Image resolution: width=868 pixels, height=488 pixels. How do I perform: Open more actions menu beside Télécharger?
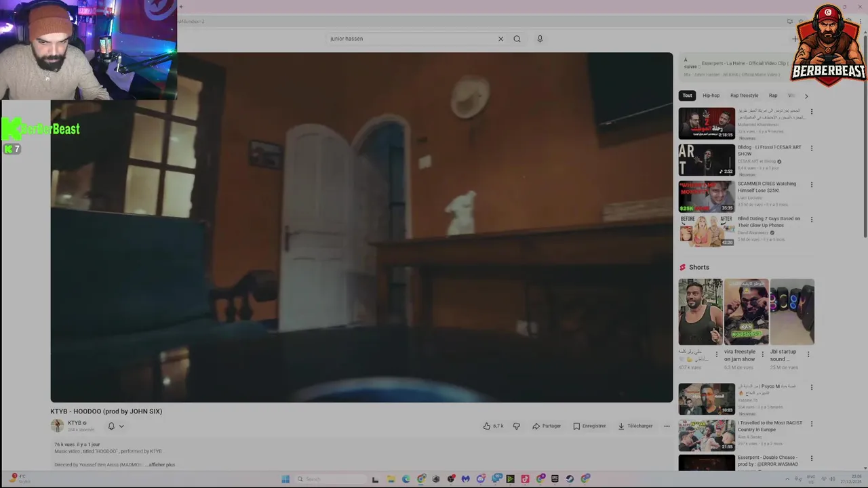[x=667, y=426]
